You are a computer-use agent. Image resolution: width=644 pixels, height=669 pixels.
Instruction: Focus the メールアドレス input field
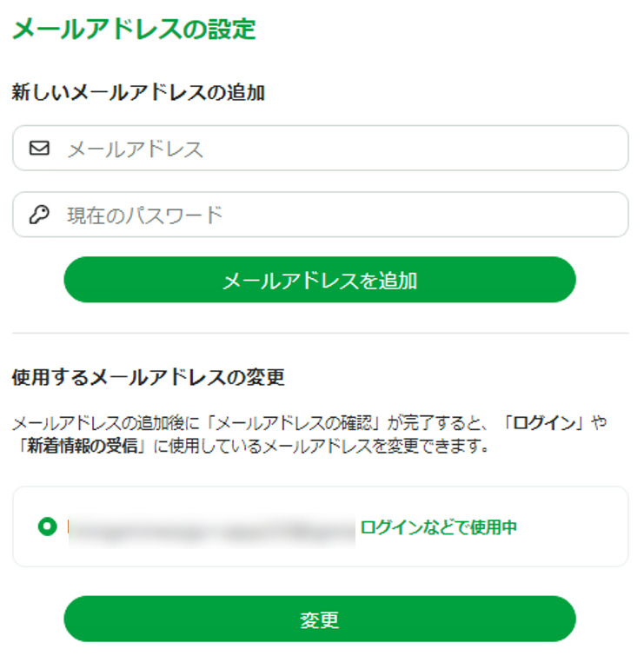[x=339, y=149]
